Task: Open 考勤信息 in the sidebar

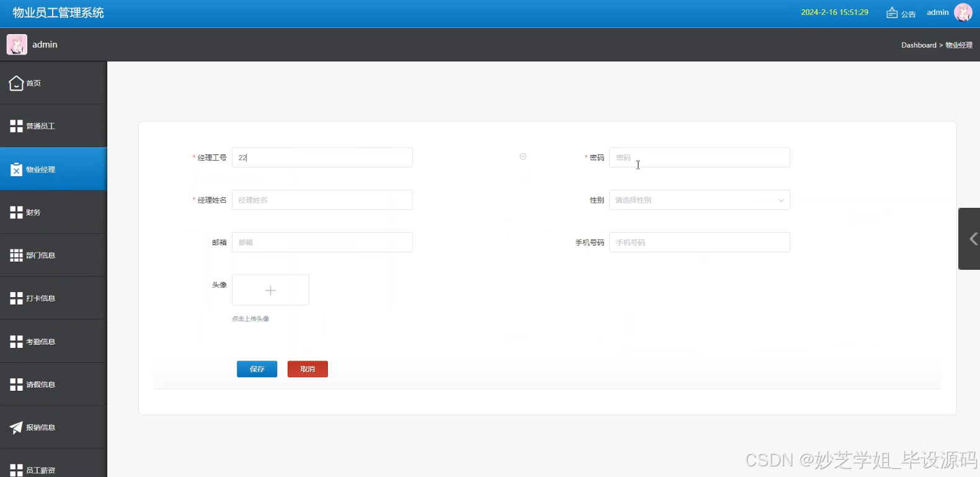Action: pyautogui.click(x=53, y=342)
